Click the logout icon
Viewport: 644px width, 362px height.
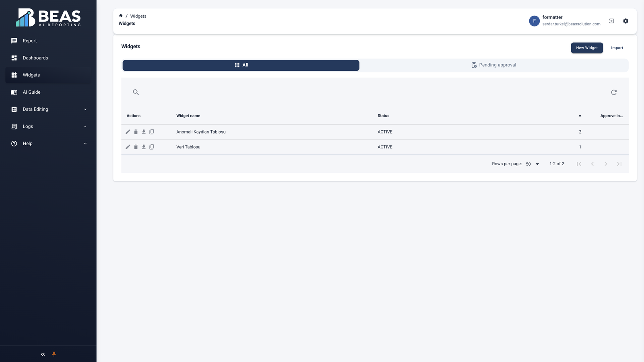[611, 21]
